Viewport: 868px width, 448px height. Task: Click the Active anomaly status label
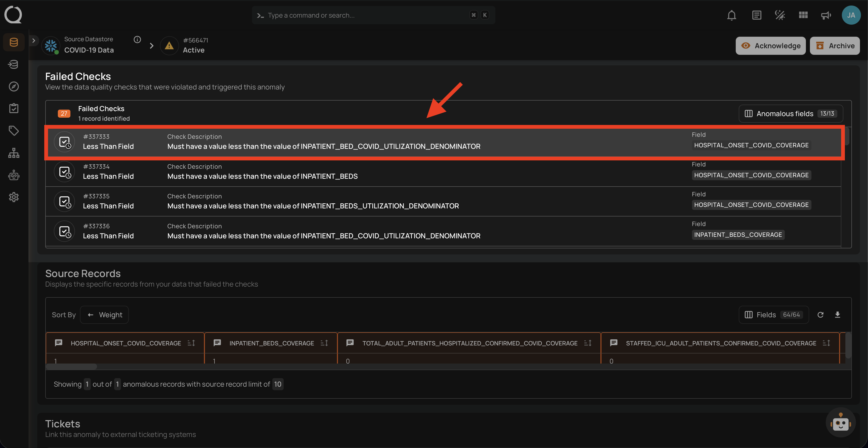point(194,50)
